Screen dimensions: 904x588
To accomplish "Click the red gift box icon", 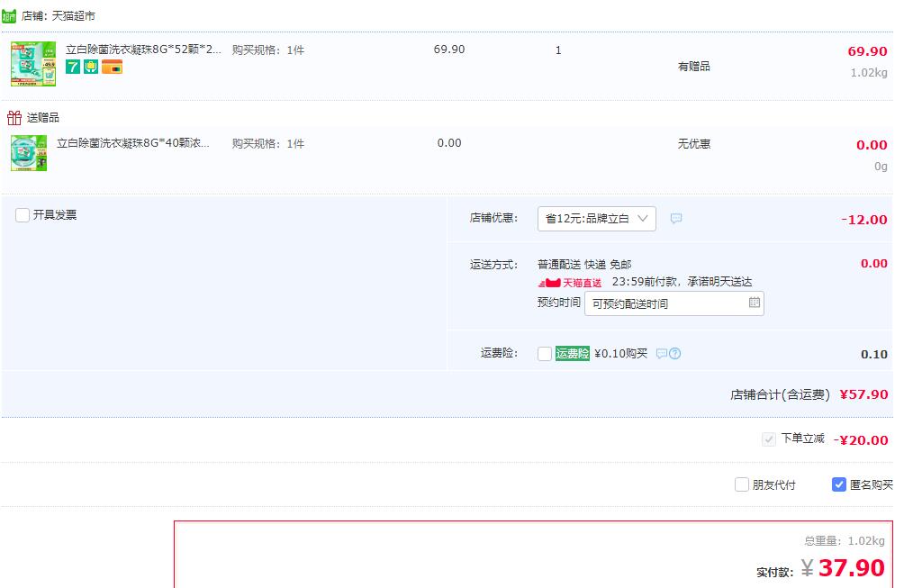I will click(x=14, y=118).
